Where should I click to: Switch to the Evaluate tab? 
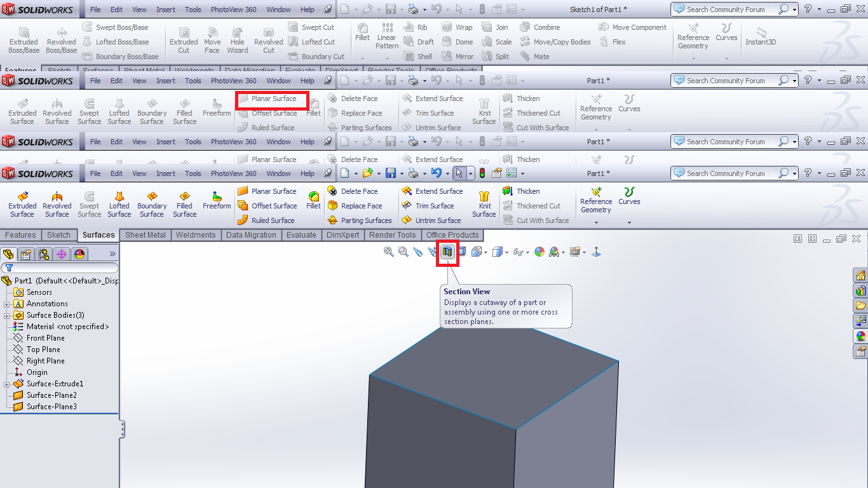(301, 235)
